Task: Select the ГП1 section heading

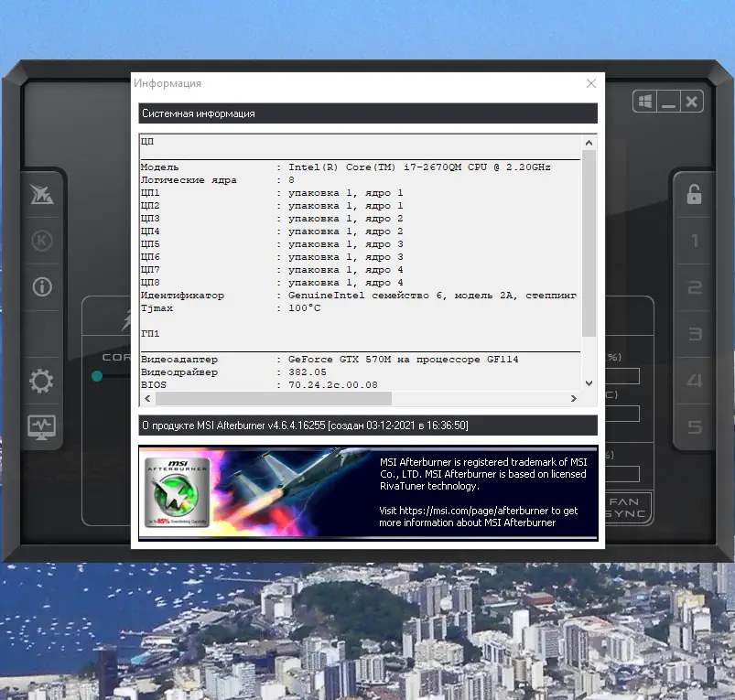Action: tap(150, 334)
